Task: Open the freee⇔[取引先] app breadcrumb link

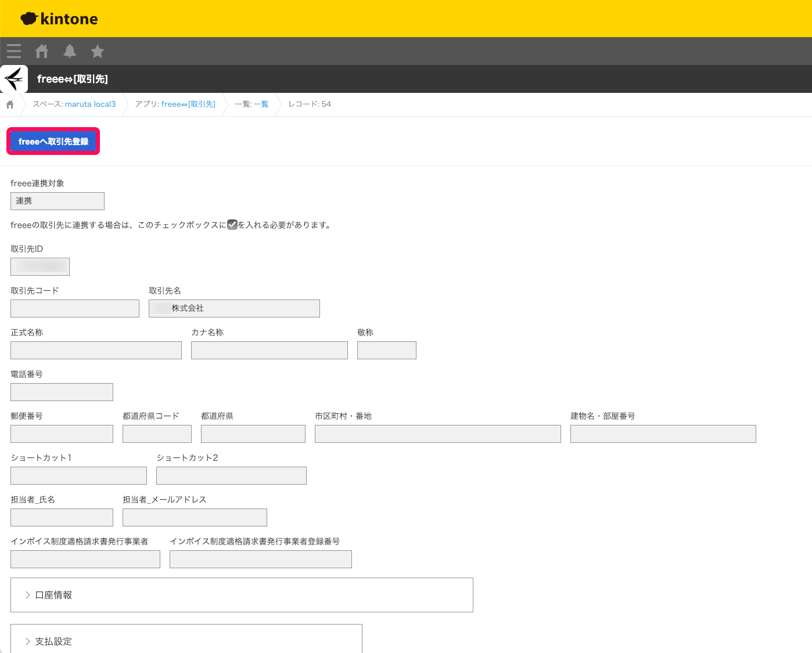Action: tap(188, 104)
